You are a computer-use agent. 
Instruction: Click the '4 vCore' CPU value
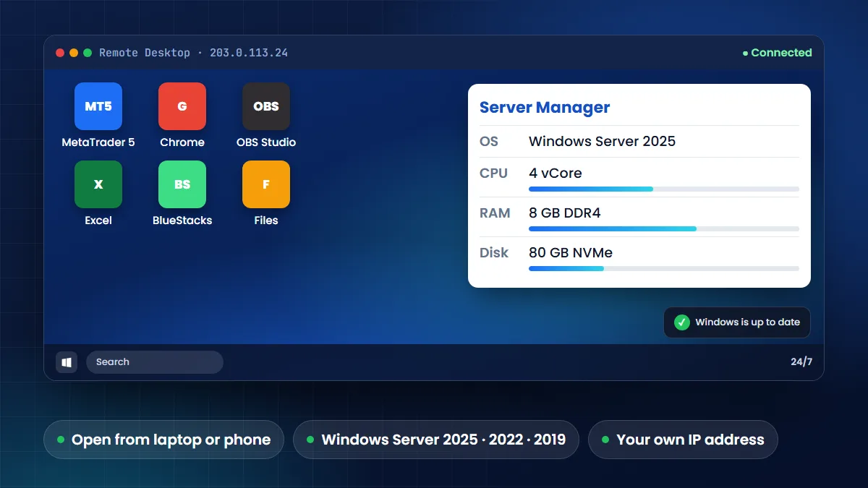point(556,174)
